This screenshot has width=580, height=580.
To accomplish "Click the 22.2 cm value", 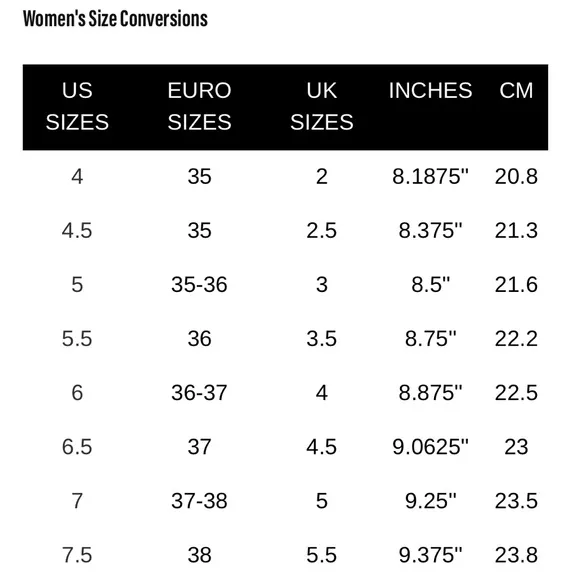I will (516, 338).
